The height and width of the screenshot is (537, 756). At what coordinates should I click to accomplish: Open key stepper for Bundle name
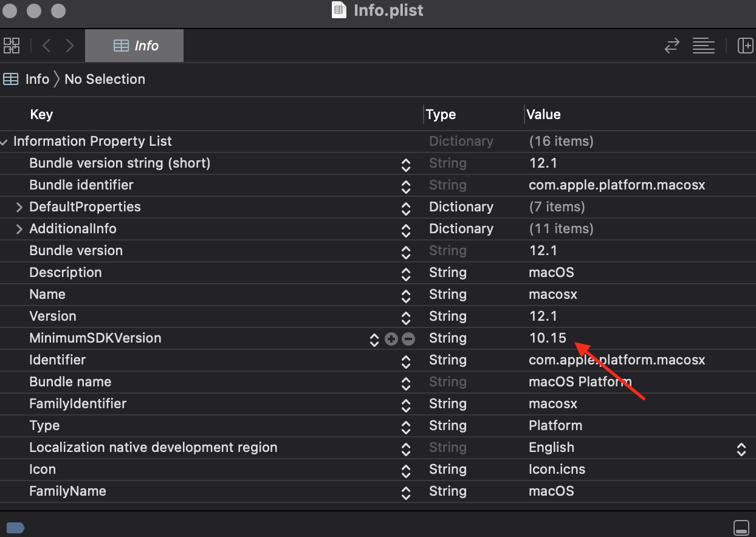click(x=406, y=383)
